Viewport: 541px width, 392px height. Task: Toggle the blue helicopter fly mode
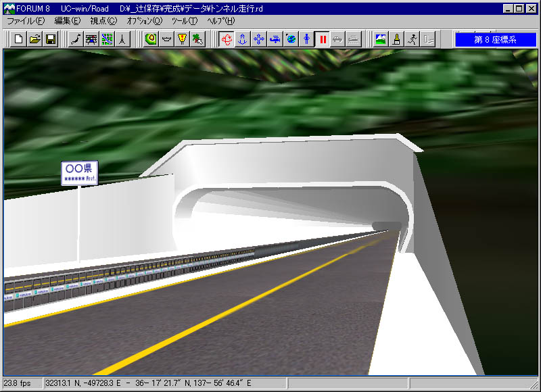point(275,39)
